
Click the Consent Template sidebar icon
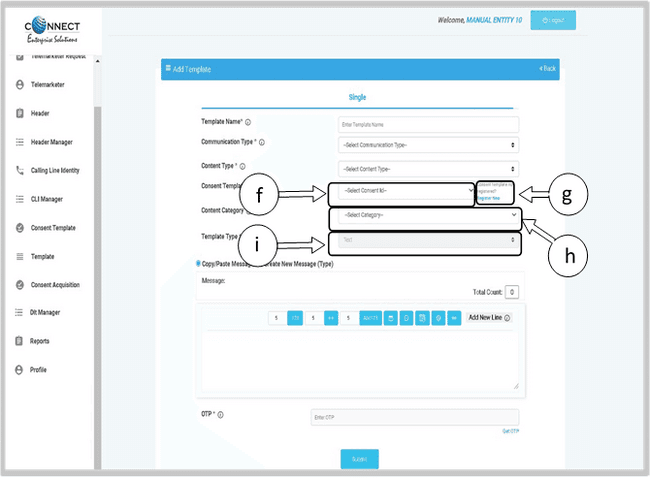point(20,228)
